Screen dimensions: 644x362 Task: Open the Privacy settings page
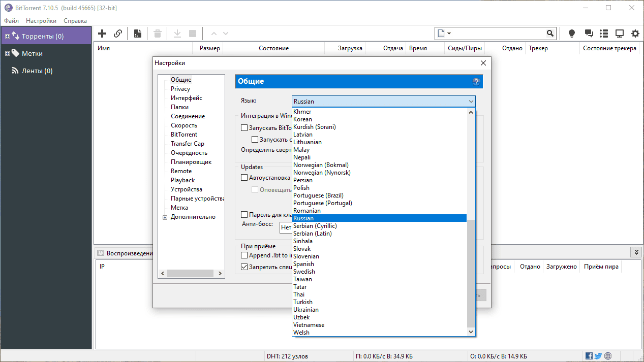[180, 89]
